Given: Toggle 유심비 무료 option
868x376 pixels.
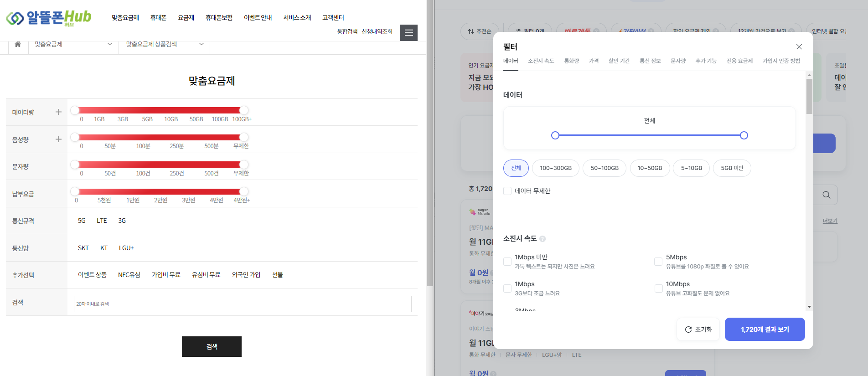Looking at the screenshot, I should tap(206, 275).
